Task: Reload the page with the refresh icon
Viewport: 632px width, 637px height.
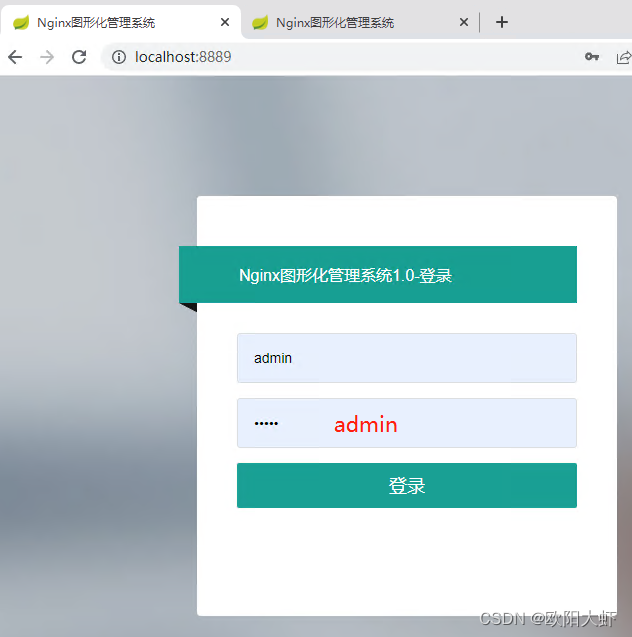Action: [x=79, y=57]
